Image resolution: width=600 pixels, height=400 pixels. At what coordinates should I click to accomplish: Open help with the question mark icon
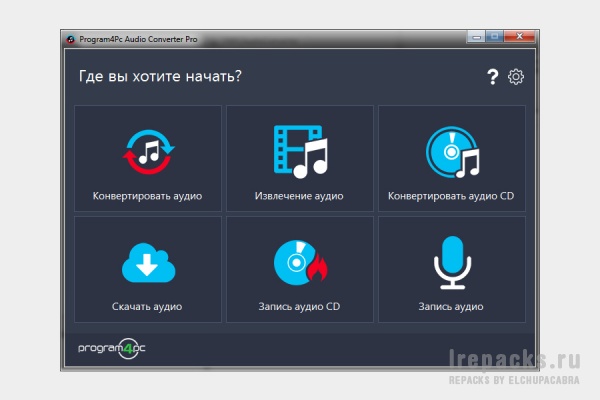[492, 77]
